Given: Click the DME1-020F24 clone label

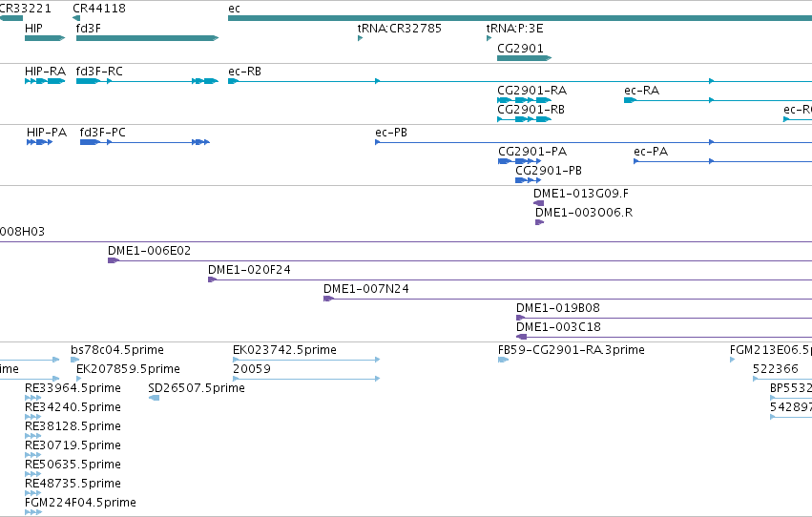Looking at the screenshot, I should (x=249, y=270).
